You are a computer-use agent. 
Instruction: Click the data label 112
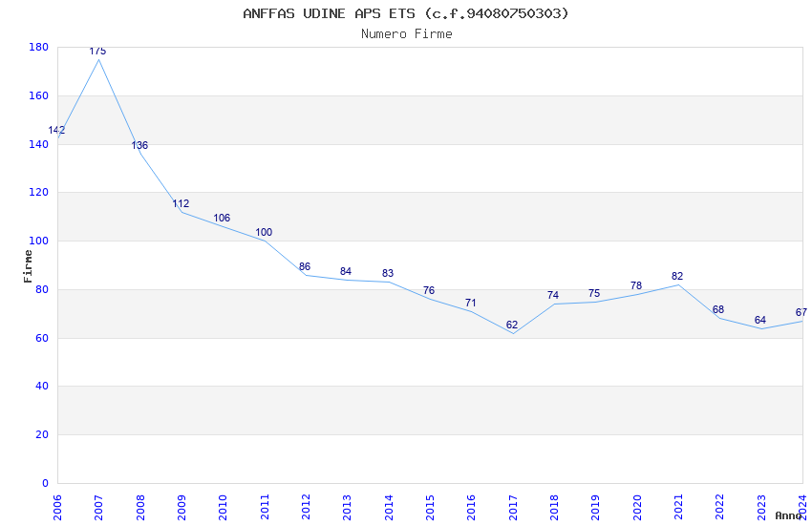(x=181, y=203)
